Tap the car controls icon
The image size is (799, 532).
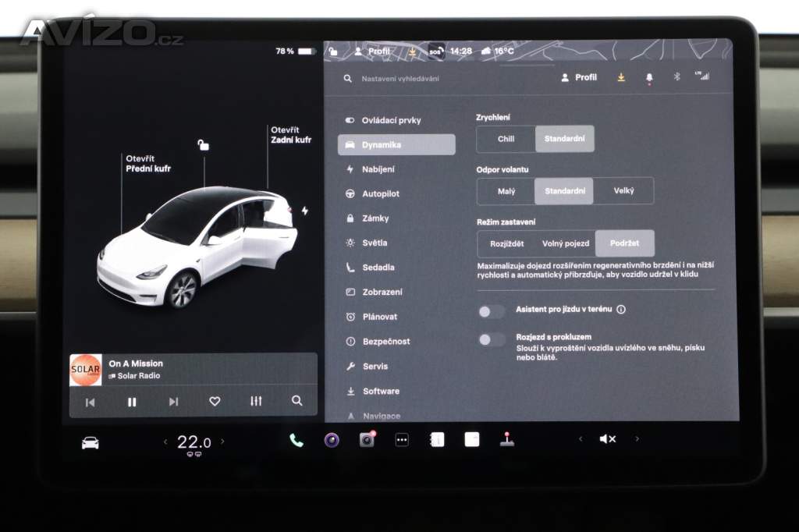(91, 442)
